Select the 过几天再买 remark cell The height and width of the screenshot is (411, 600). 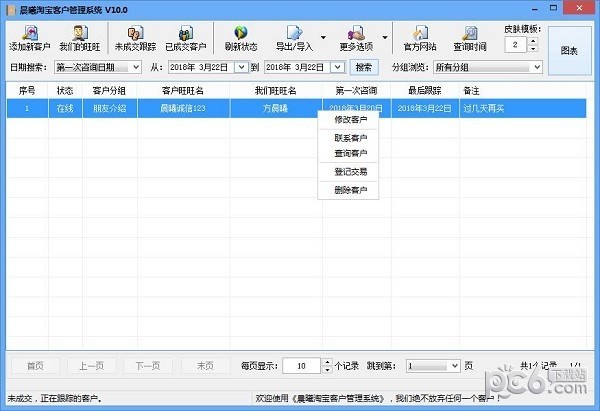(522, 108)
